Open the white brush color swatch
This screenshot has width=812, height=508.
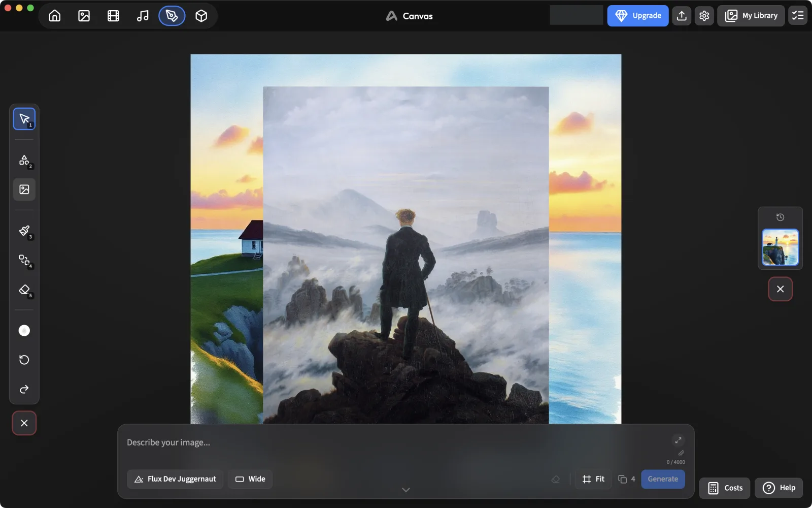(x=24, y=331)
